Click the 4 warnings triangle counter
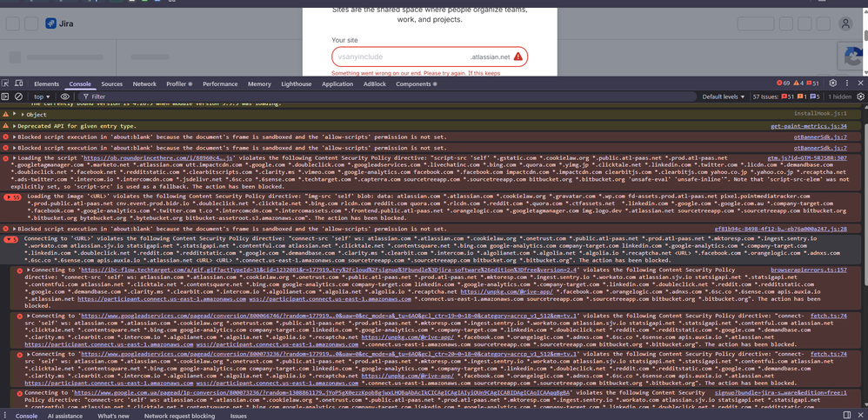This screenshot has height=420, width=868. 798,83
